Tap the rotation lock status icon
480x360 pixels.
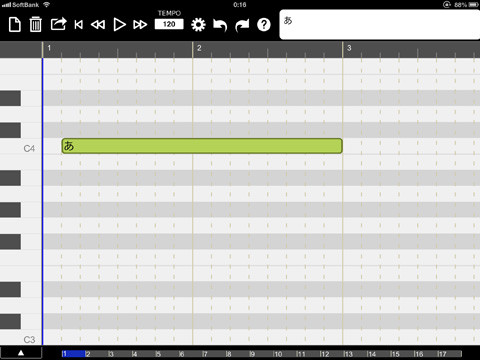tap(447, 5)
